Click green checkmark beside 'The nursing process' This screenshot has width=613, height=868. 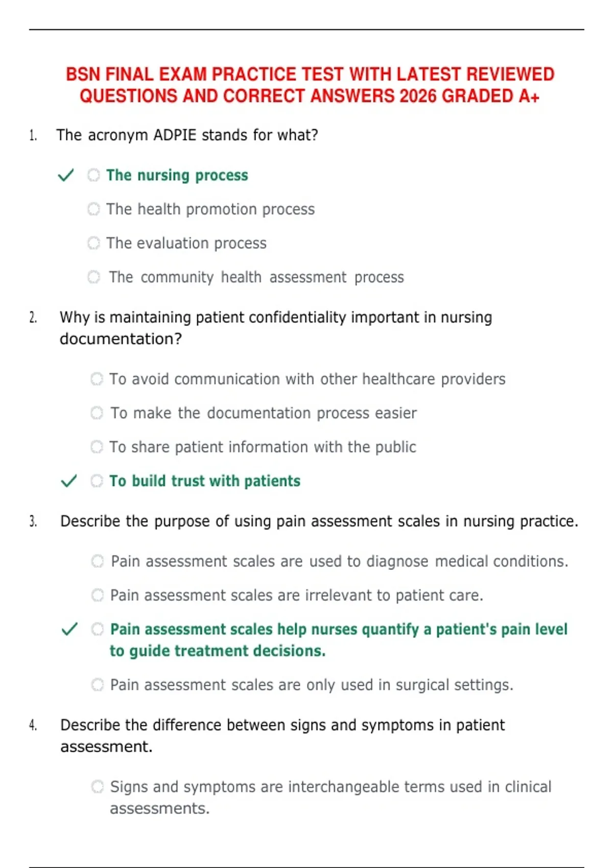[x=66, y=175]
